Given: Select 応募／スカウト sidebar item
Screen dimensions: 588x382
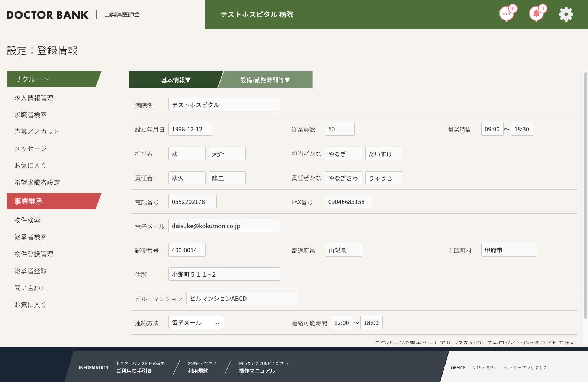Looking at the screenshot, I should (x=37, y=132).
